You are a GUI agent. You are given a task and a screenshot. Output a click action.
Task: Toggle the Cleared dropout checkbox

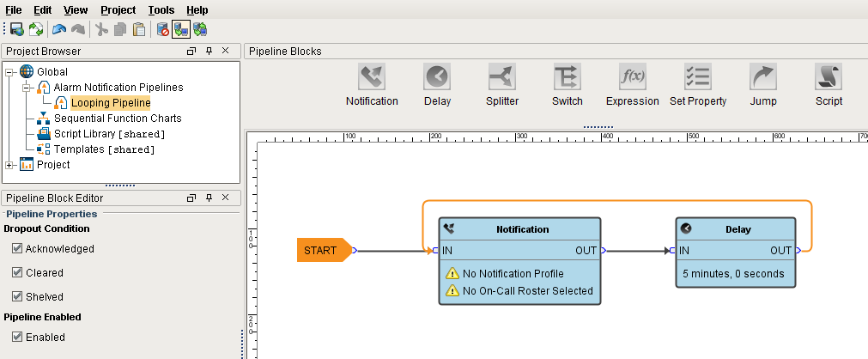[16, 272]
